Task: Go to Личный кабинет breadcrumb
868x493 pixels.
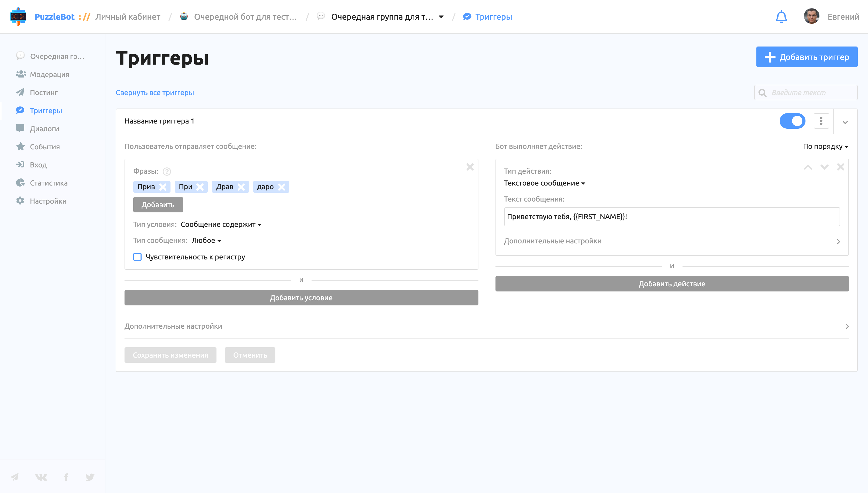Action: (x=128, y=17)
